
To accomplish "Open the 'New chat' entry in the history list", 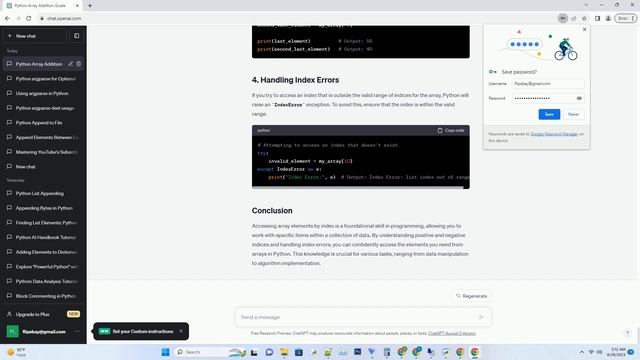I will [x=43, y=167].
